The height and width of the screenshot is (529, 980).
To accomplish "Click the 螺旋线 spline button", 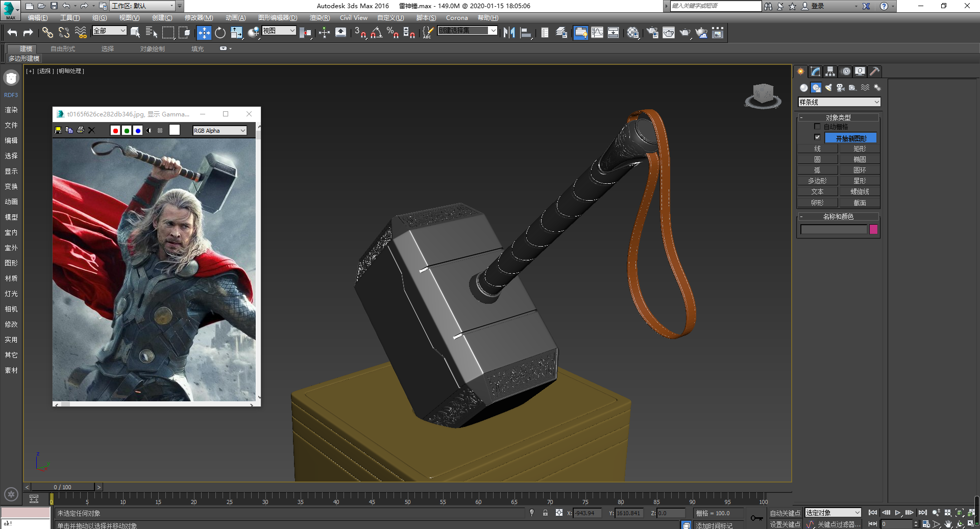I will click(860, 191).
